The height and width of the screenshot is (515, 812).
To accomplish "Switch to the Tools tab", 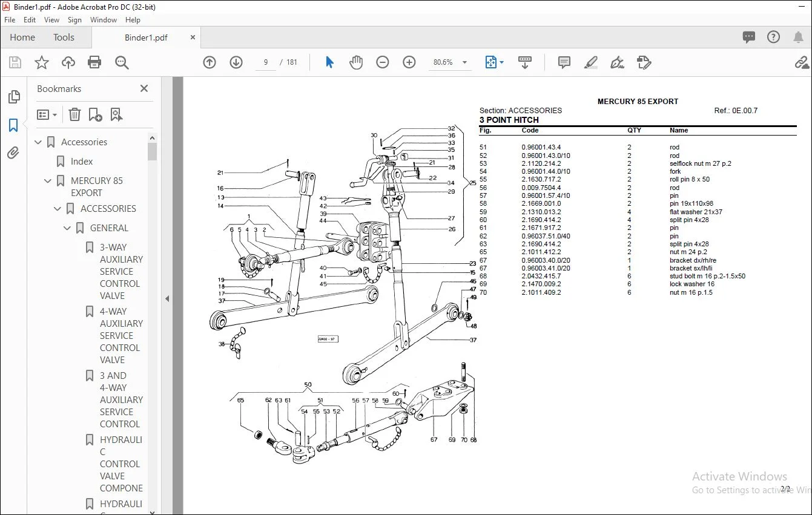I will click(x=64, y=38).
